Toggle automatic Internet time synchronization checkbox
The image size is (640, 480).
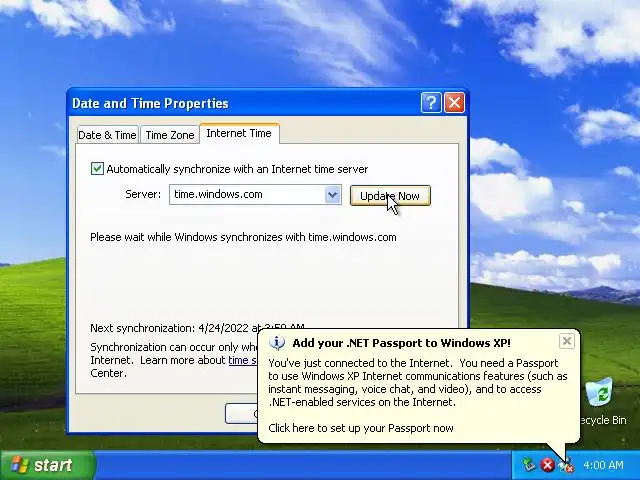click(97, 169)
